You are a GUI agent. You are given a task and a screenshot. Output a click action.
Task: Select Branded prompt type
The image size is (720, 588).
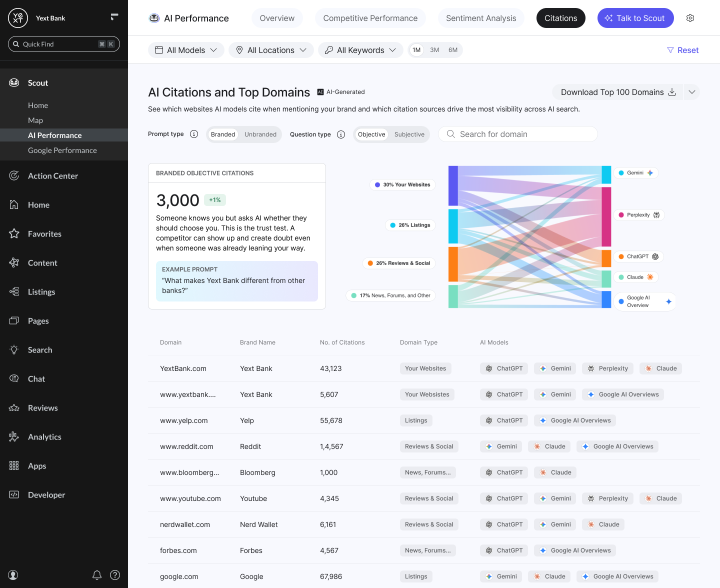pyautogui.click(x=223, y=134)
